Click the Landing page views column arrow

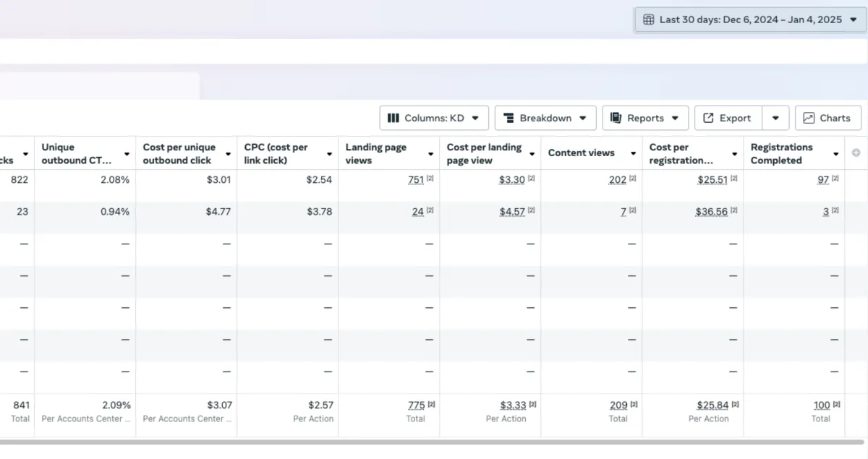tap(431, 154)
